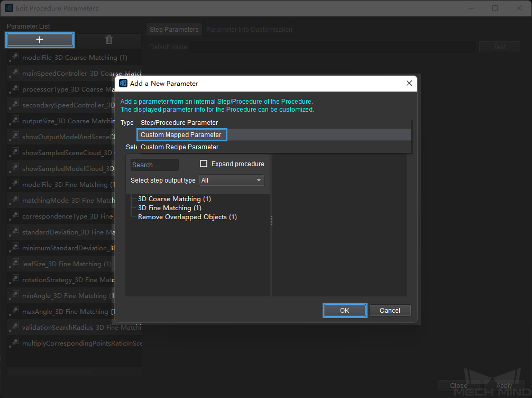Click the pin icon next to leafSize_3D Fine Matching
This screenshot has height=398, width=532.
pos(14,263)
